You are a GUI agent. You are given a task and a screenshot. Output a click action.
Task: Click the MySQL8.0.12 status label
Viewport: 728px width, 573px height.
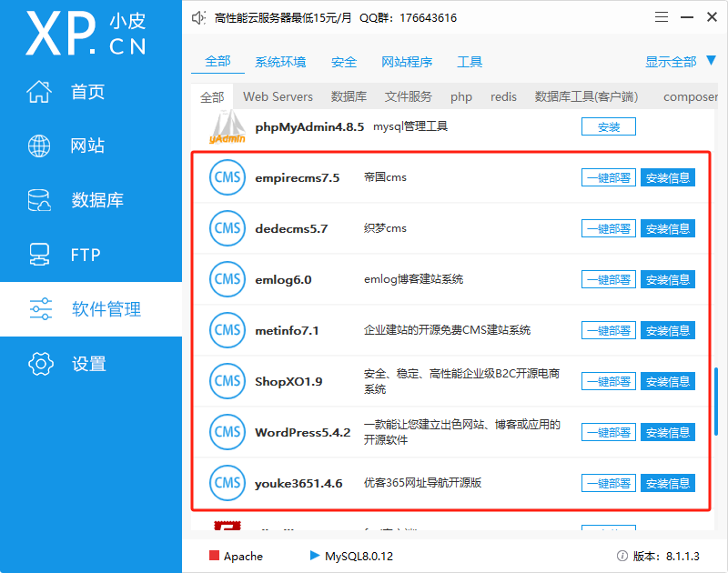(359, 556)
